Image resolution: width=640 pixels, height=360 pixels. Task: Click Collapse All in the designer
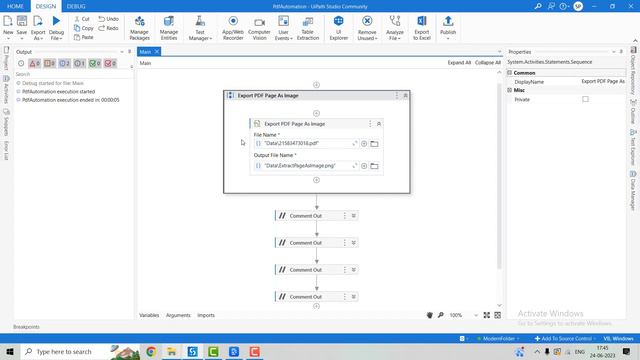488,62
